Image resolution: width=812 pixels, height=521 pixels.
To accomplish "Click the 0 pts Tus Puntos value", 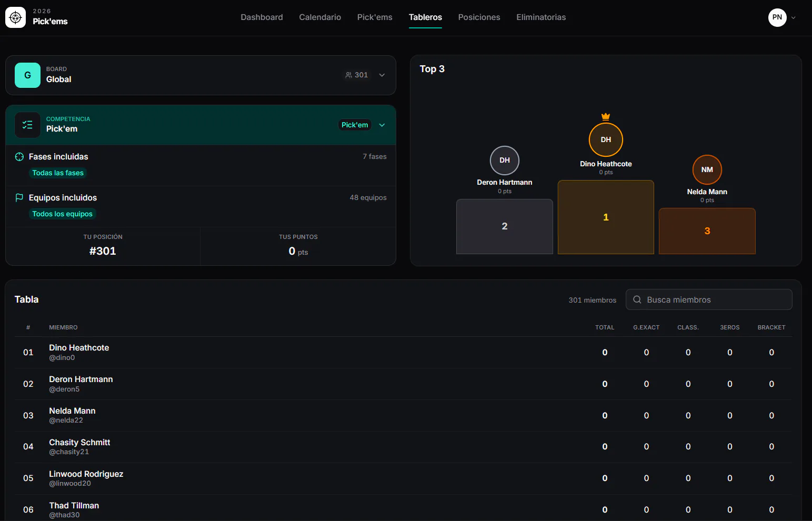I will point(298,252).
